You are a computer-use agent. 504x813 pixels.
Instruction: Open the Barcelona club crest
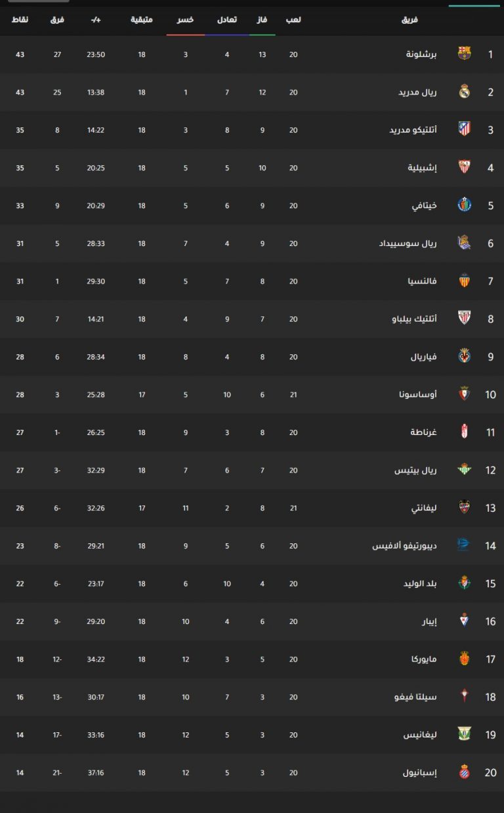(464, 54)
